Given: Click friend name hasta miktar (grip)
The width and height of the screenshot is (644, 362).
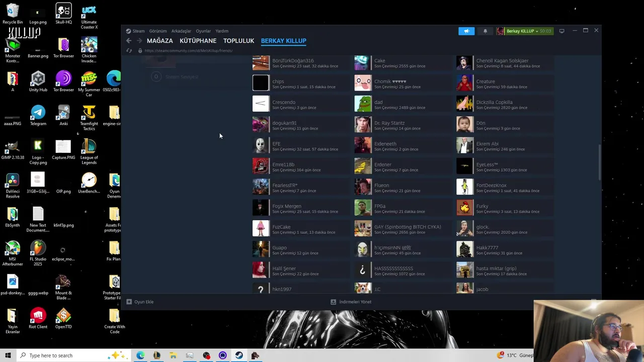Looking at the screenshot, I should point(497,268).
